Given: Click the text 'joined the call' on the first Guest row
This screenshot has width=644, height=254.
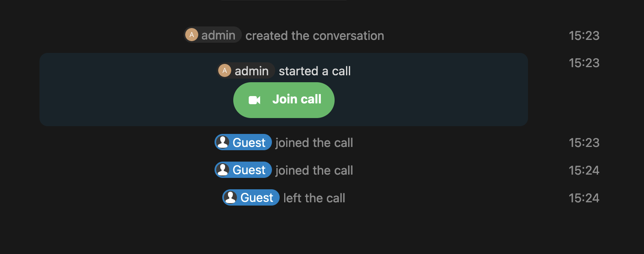Looking at the screenshot, I should click(x=314, y=142).
